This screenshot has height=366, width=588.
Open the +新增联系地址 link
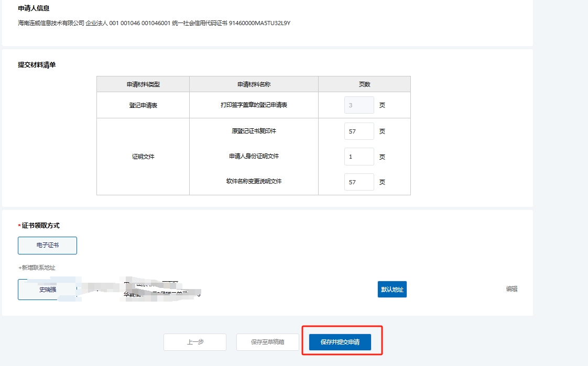click(37, 268)
